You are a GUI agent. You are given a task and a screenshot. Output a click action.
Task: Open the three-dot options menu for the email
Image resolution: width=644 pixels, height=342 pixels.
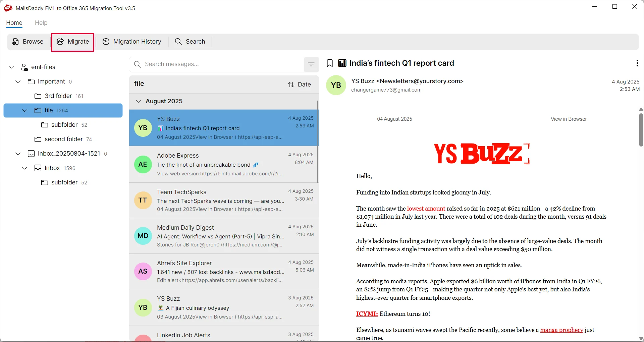pyautogui.click(x=637, y=63)
